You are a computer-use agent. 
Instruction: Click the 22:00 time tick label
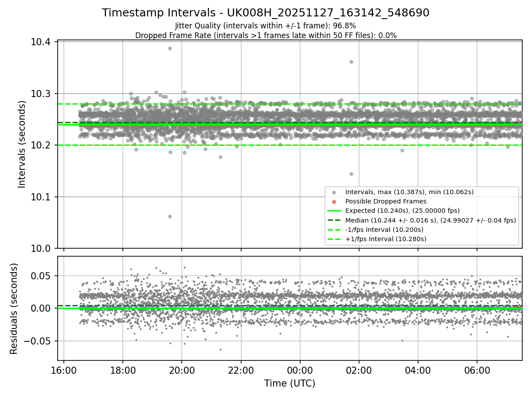click(x=241, y=370)
